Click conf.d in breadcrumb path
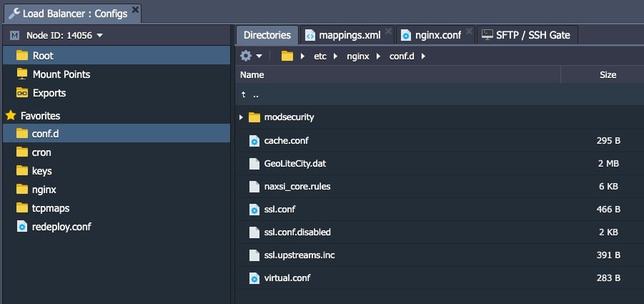Image resolution: width=644 pixels, height=304 pixels. 402,57
